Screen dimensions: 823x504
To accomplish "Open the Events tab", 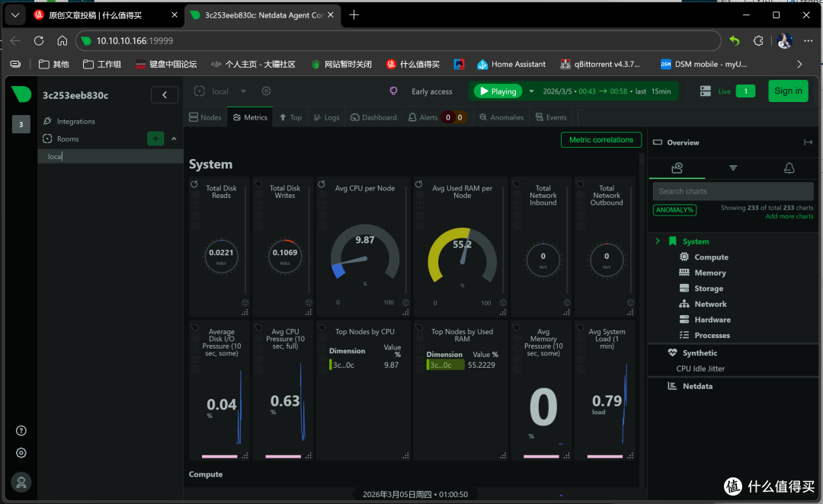I will pyautogui.click(x=551, y=117).
